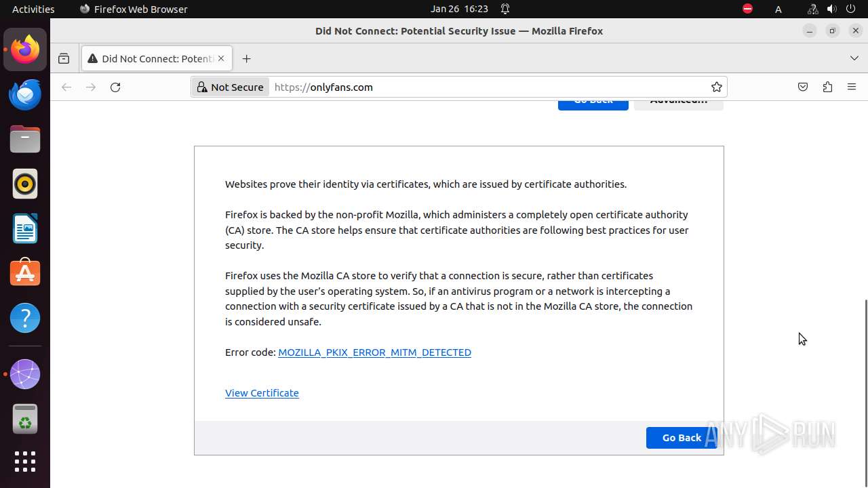Viewport: 868px width, 488px height.
Task: Click the red do-not-disturb indicator
Action: pyautogui.click(x=747, y=9)
